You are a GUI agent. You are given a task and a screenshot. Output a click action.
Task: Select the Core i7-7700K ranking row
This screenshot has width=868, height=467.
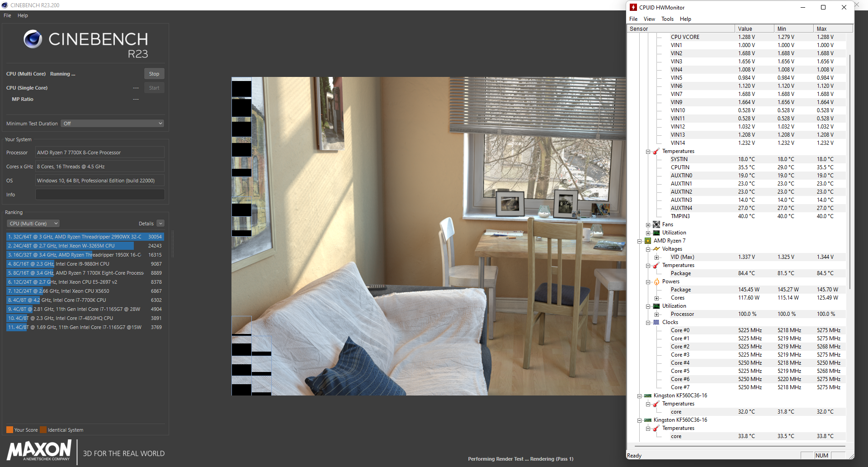click(x=85, y=300)
